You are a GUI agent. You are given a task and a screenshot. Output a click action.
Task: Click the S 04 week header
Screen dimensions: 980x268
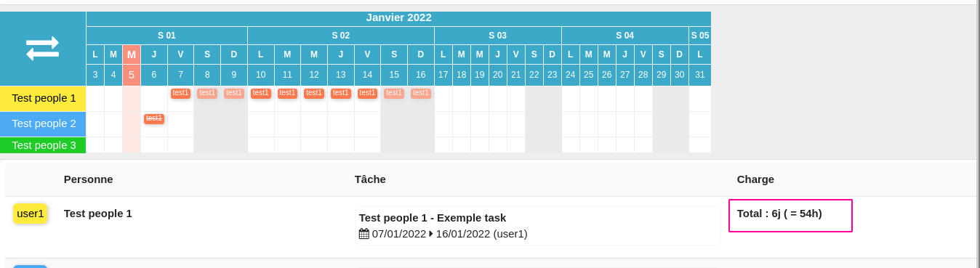point(625,36)
